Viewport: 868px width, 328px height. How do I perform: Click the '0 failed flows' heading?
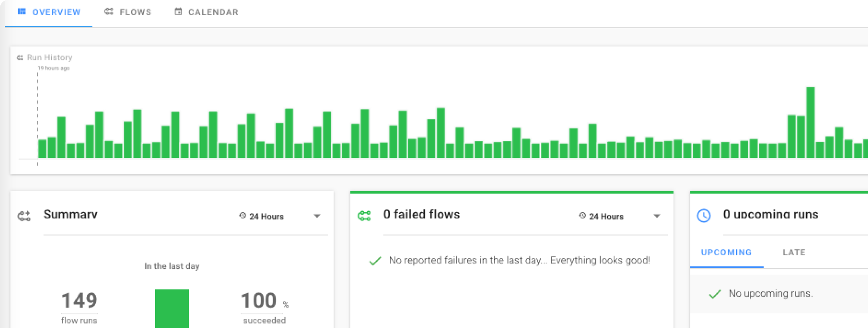pyautogui.click(x=422, y=214)
